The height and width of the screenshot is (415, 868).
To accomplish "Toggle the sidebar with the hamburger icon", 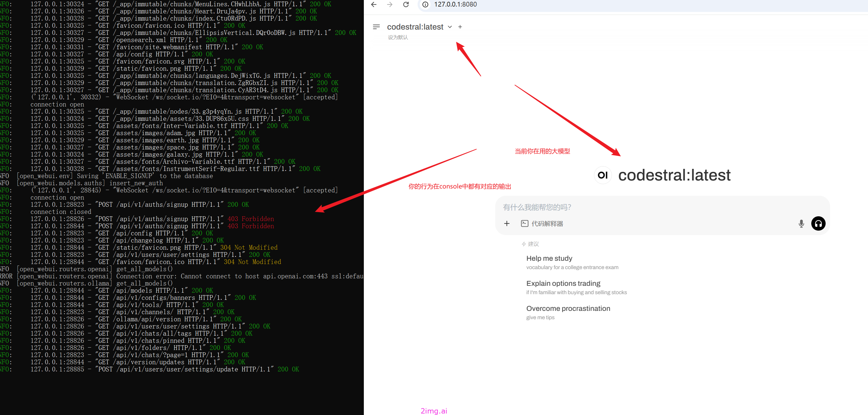I will [376, 27].
